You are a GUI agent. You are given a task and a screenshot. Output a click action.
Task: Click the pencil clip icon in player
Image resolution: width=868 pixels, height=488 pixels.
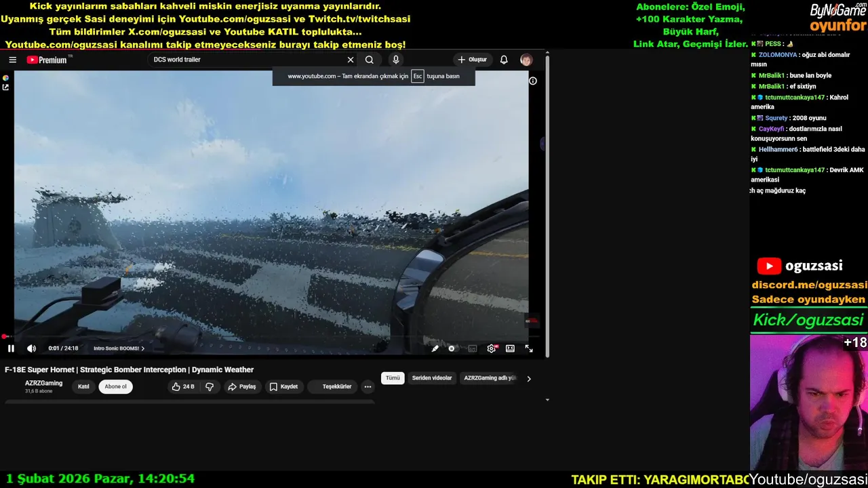435,348
